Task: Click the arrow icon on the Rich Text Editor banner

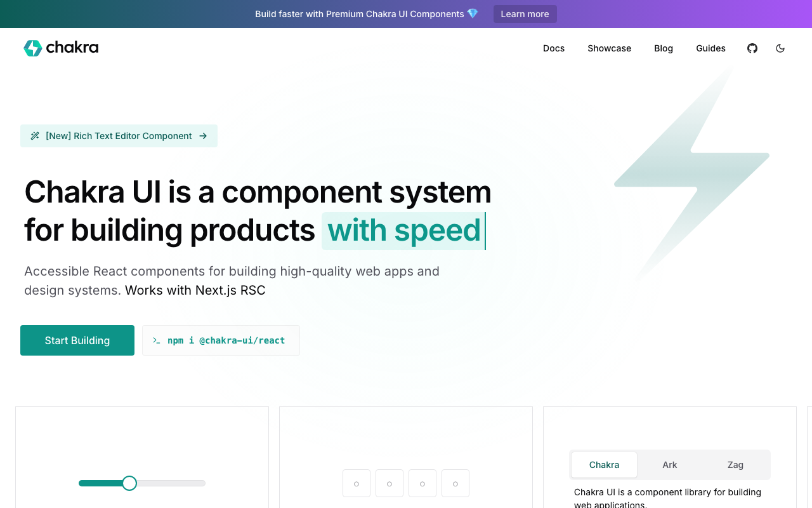Action: (x=203, y=135)
